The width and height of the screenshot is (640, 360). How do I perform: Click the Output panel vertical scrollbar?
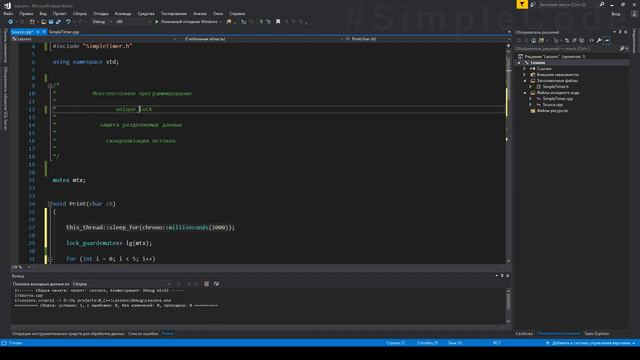(x=508, y=305)
